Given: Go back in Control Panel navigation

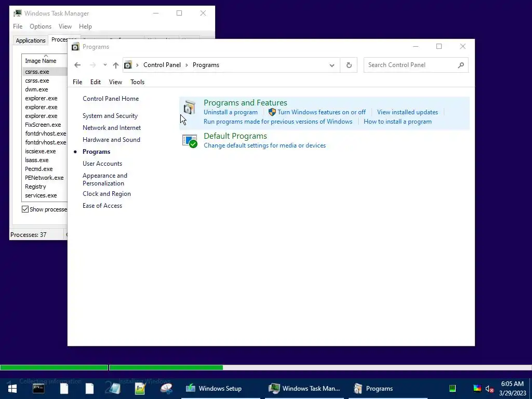Looking at the screenshot, I should coord(77,65).
